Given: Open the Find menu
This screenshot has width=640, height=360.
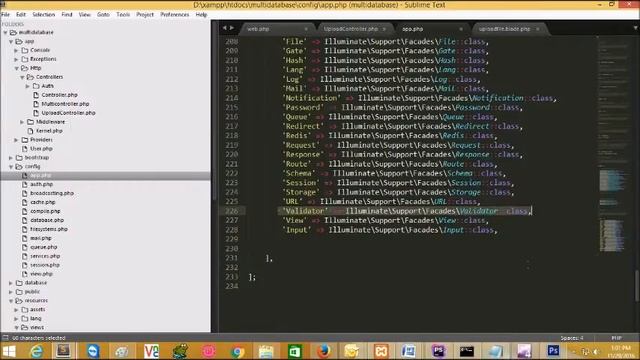Looking at the screenshot, I should click(x=67, y=14).
